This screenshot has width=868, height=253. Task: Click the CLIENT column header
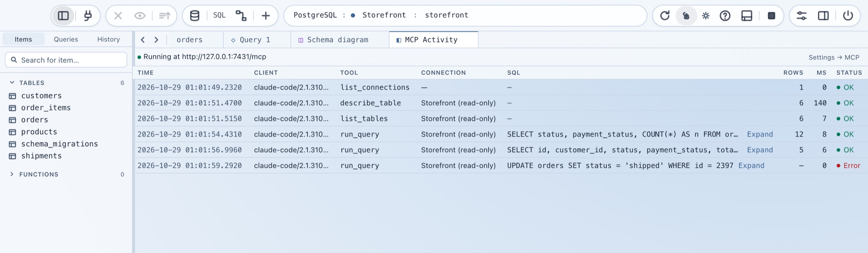[266, 72]
